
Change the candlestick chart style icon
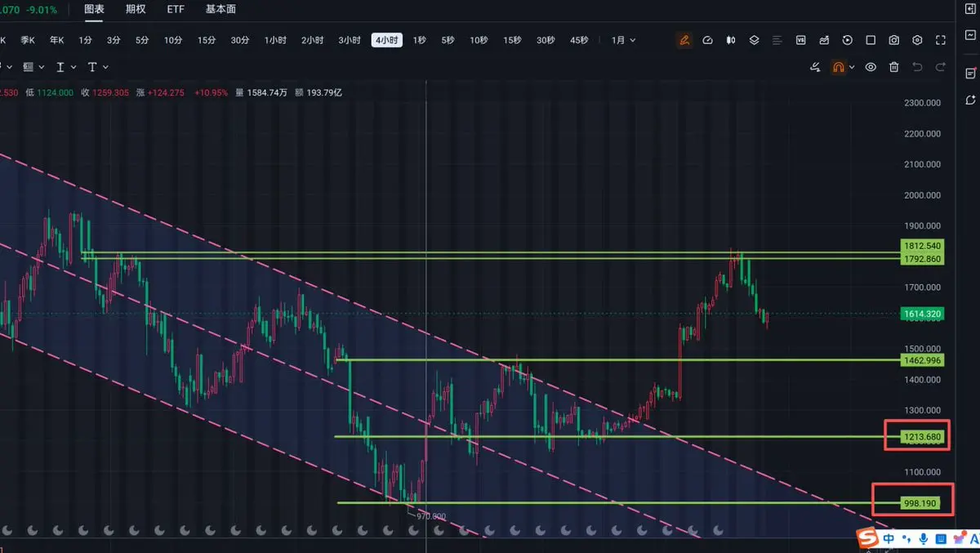coord(731,40)
